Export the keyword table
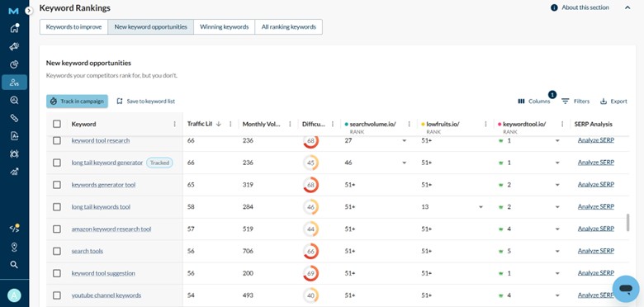The width and height of the screenshot is (644, 307). [x=613, y=102]
